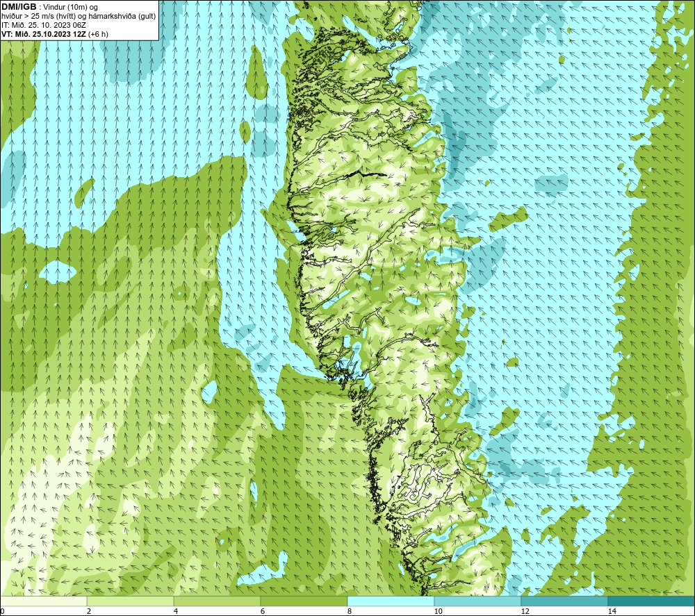
Task: Click the IT: Mið. 25. 10. 2023 06Z line
Action: coord(44,25)
